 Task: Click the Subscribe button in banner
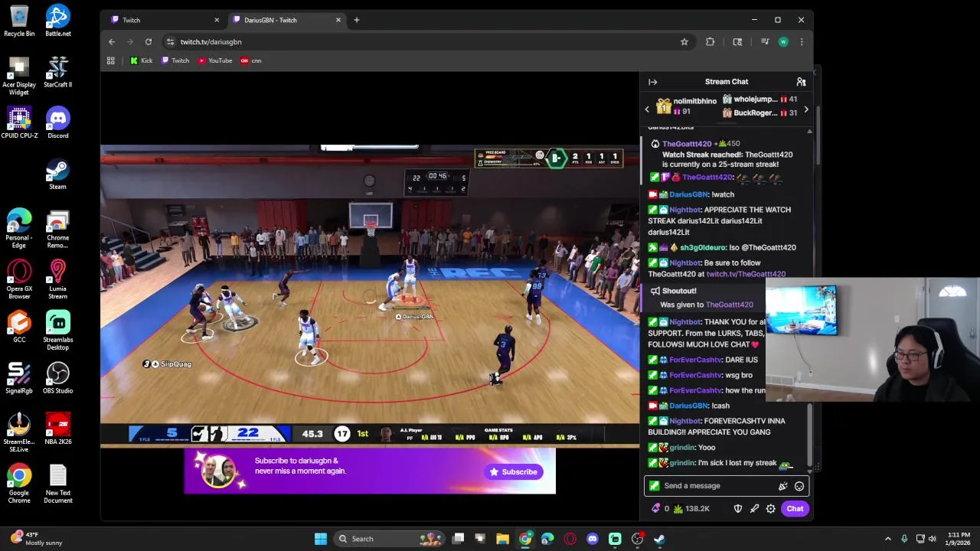514,472
